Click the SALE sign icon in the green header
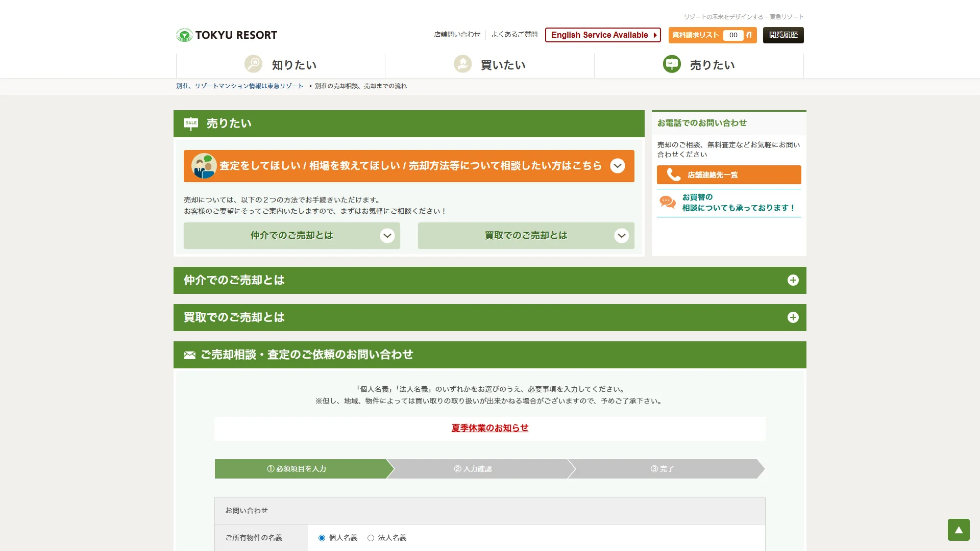 (191, 123)
